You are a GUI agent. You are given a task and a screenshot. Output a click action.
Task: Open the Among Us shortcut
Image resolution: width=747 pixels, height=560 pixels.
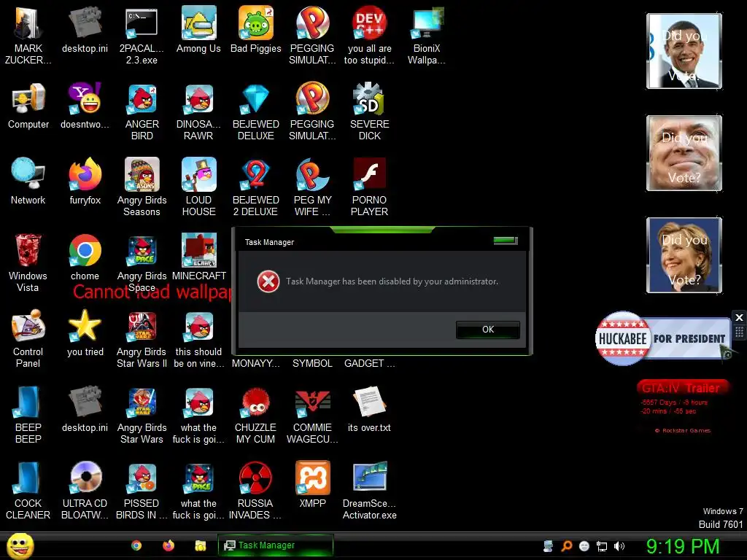pyautogui.click(x=198, y=29)
